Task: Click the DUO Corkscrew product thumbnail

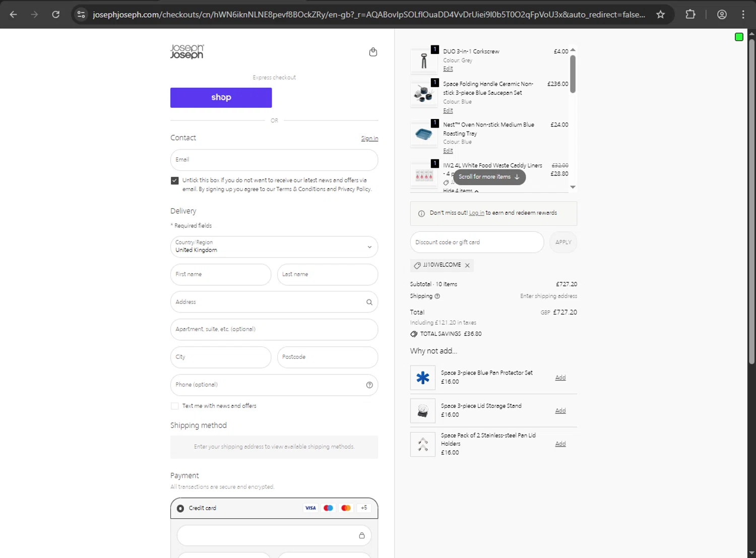Action: coord(423,61)
